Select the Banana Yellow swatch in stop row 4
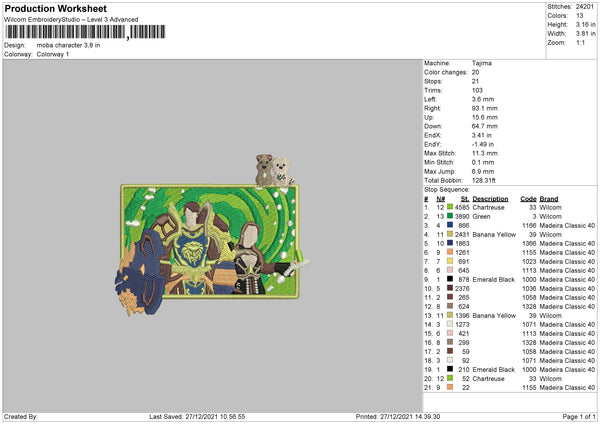The width and height of the screenshot is (600, 424). click(450, 235)
